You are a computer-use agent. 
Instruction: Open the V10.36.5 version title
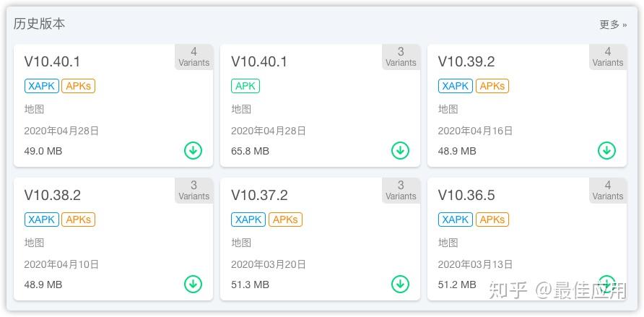click(x=466, y=195)
